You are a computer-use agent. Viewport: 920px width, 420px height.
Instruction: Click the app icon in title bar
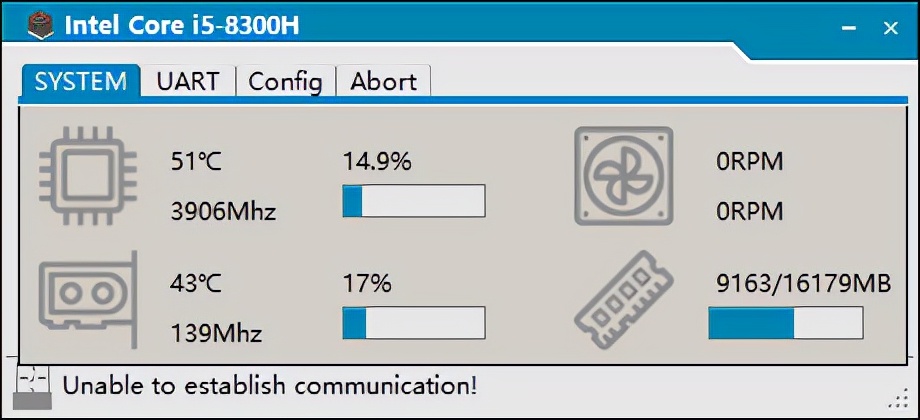(x=40, y=25)
